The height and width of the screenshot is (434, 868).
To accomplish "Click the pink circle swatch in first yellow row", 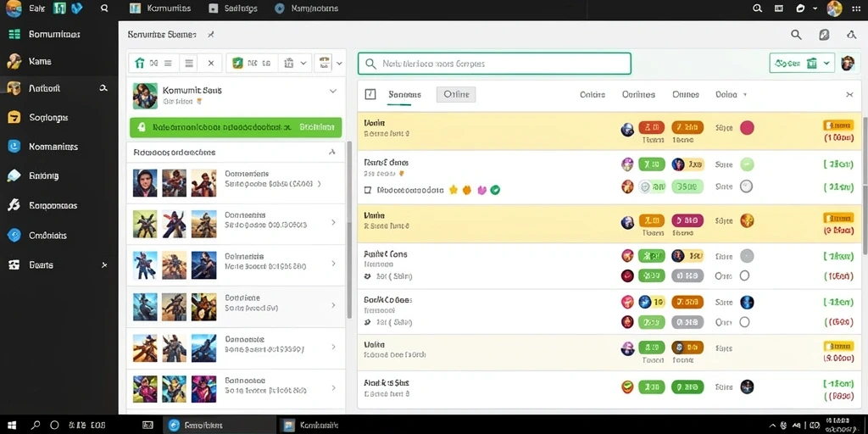I will [747, 128].
